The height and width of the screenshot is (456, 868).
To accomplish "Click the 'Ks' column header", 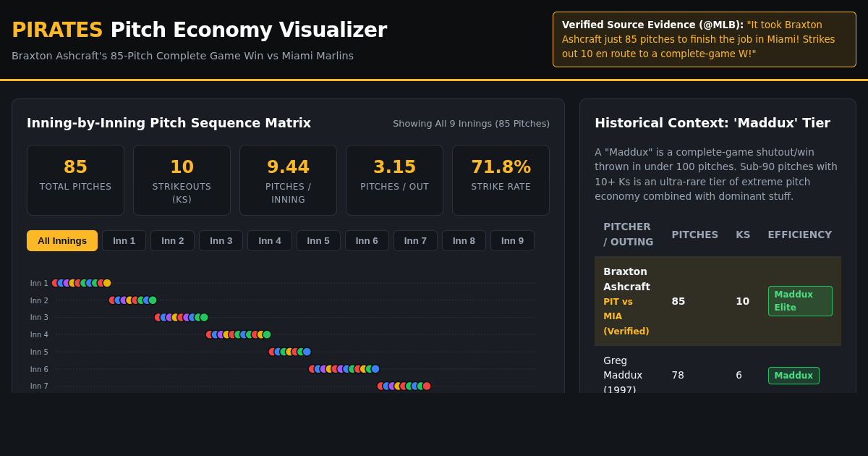I will pyautogui.click(x=743, y=235).
